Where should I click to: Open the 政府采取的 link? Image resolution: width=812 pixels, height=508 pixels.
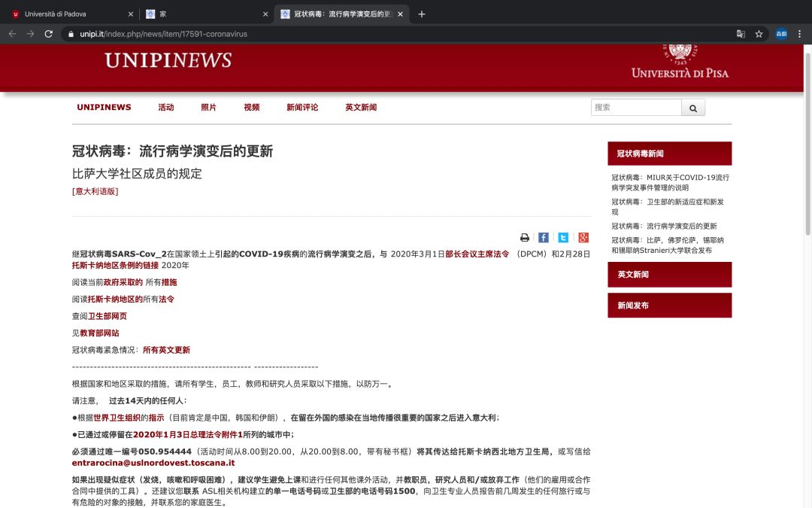coord(123,282)
